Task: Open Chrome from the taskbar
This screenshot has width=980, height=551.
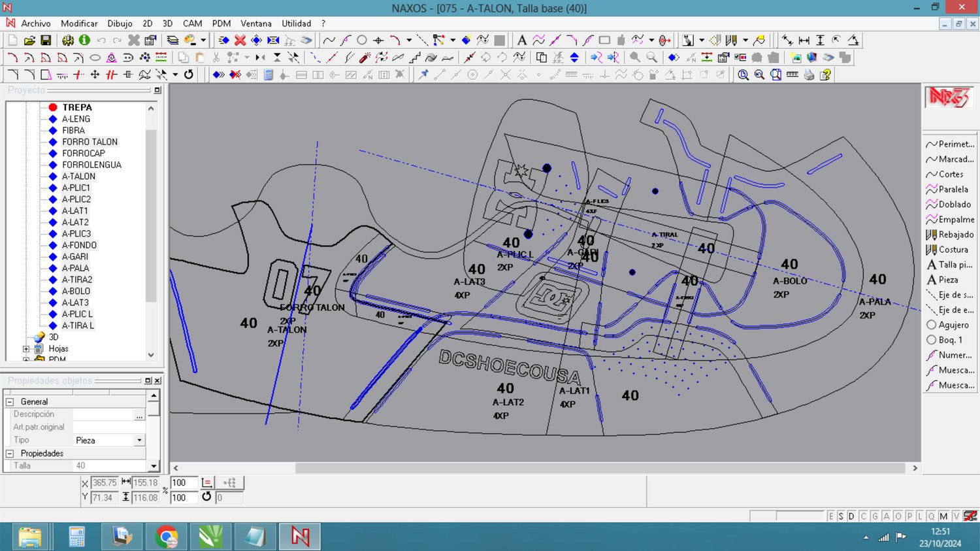Action: (x=167, y=537)
